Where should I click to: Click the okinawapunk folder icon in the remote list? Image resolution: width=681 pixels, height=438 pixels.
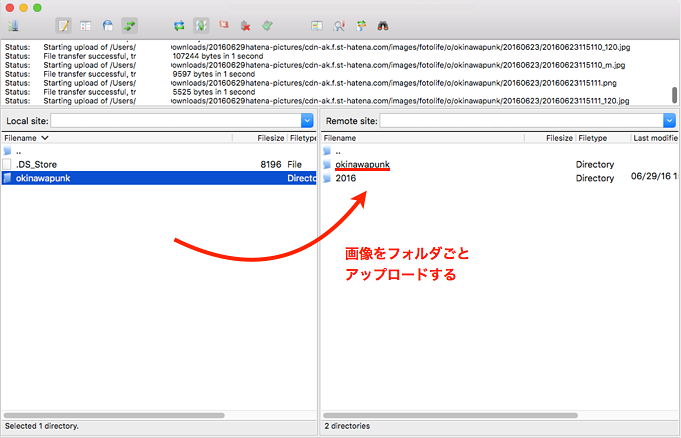pos(327,164)
